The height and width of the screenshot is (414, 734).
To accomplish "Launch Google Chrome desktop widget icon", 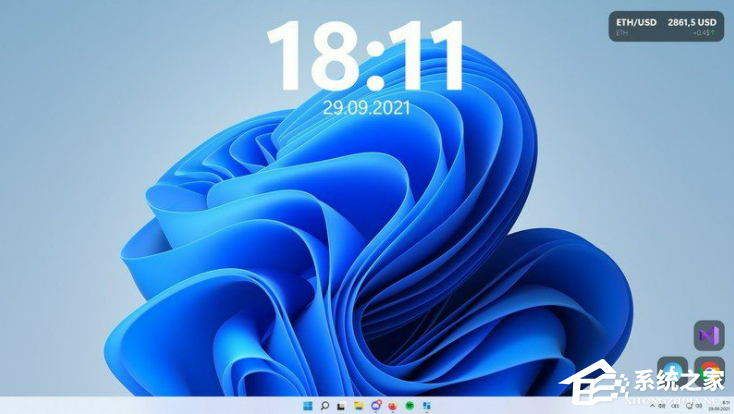I will pyautogui.click(x=710, y=370).
